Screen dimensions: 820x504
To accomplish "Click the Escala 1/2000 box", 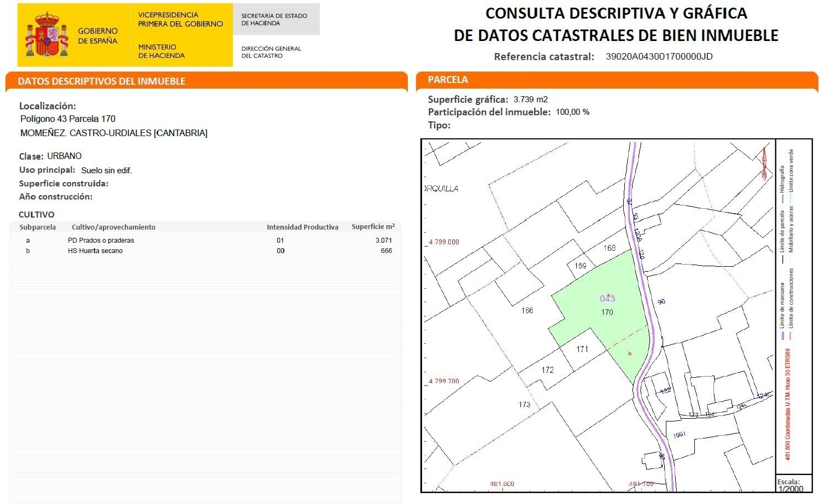I will (794, 485).
